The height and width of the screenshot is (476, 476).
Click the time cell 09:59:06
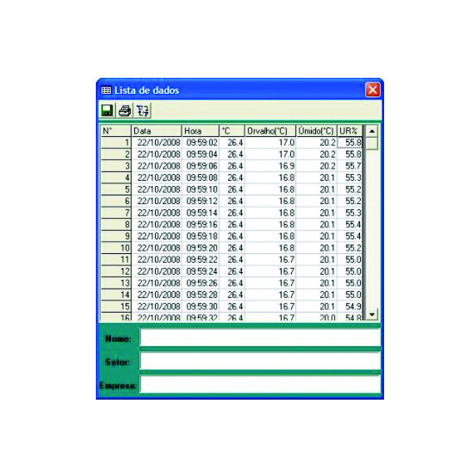pyautogui.click(x=200, y=166)
